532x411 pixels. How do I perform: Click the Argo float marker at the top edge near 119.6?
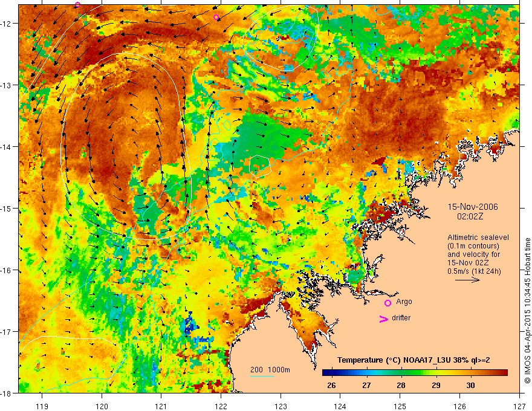click(x=78, y=4)
